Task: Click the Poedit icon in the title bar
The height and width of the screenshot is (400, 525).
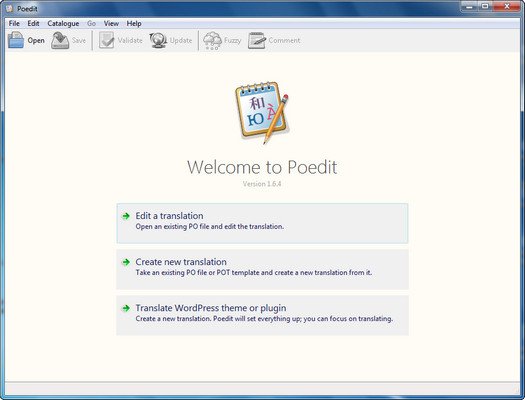Action: coord(9,8)
